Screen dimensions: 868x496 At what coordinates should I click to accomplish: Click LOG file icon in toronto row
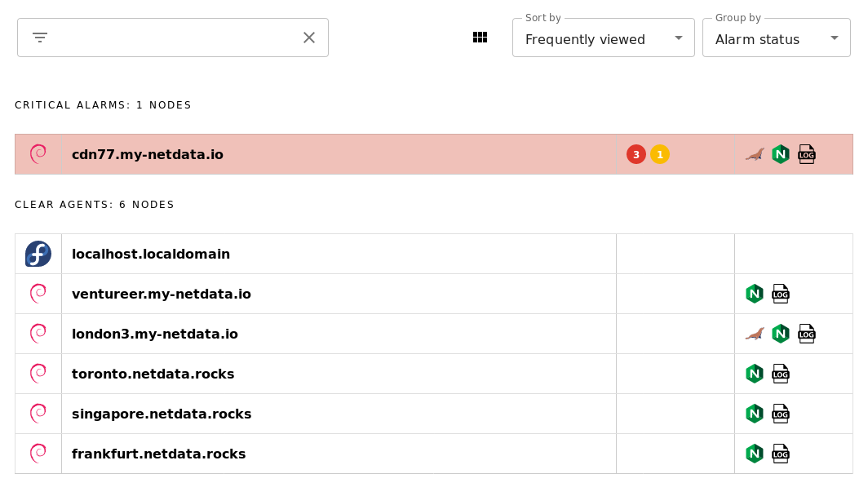click(781, 374)
